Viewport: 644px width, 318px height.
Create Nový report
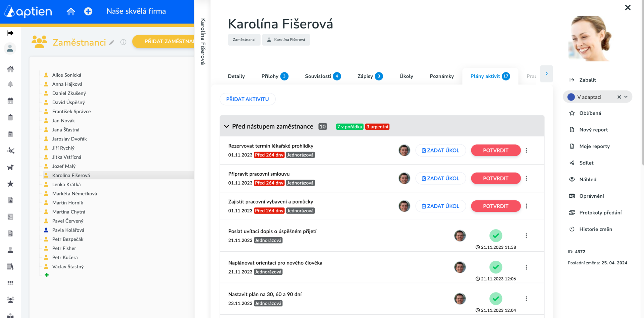point(588,130)
